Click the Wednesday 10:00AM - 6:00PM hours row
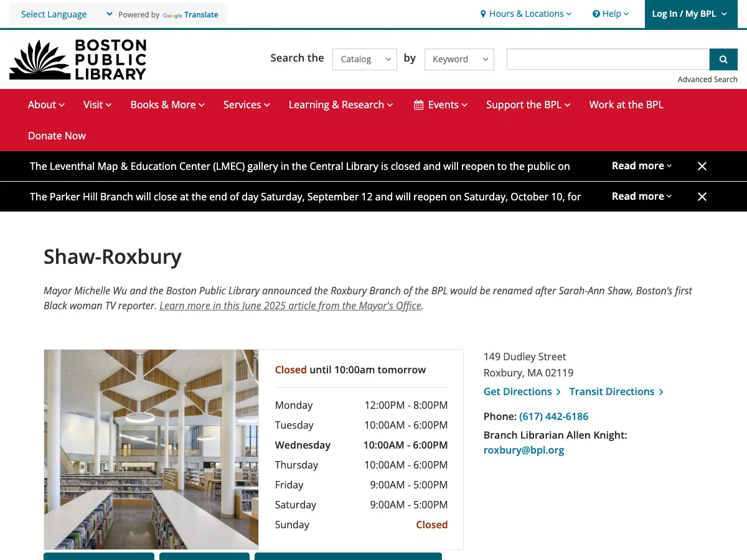Image resolution: width=747 pixels, height=560 pixels. 361,445
